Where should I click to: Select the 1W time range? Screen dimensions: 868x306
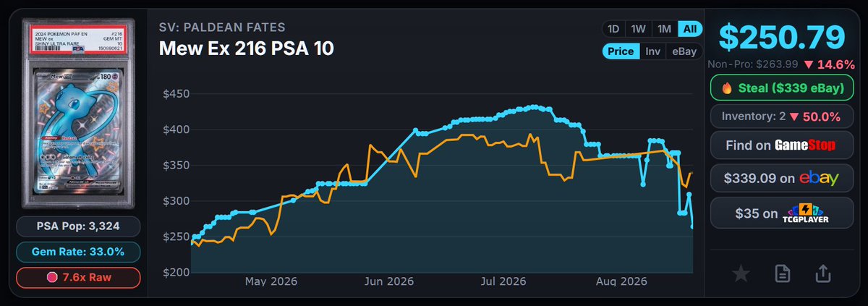click(638, 29)
